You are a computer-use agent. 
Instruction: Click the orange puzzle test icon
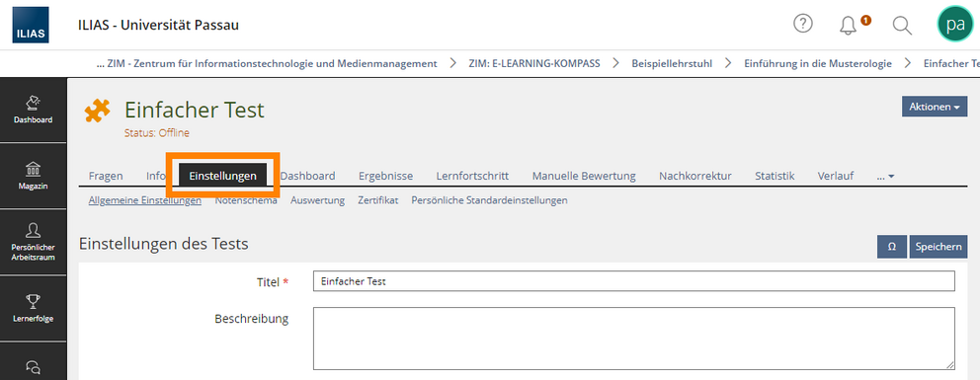click(x=98, y=112)
